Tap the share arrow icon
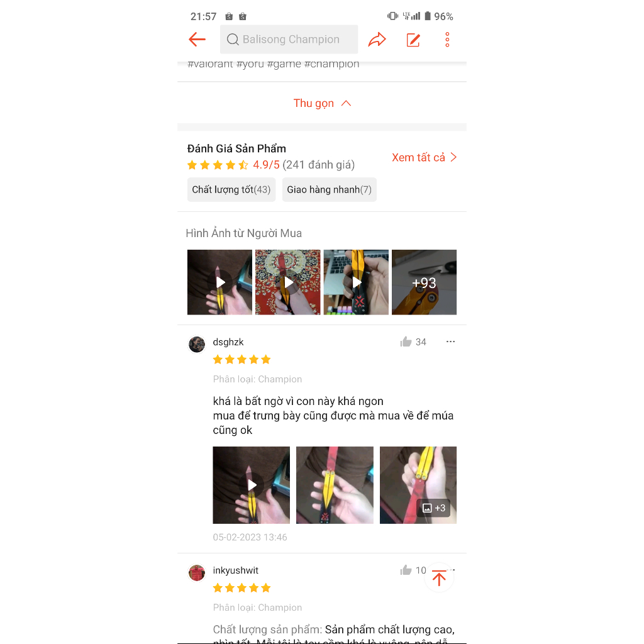Screen dimensions: 644x644 point(377,40)
